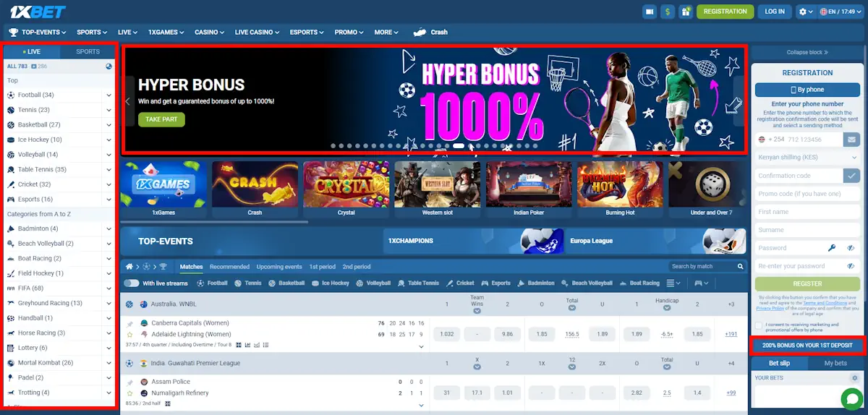Open the gamepad esports filter dropdown
Image resolution: width=868 pixels, height=415 pixels.
[x=701, y=283]
